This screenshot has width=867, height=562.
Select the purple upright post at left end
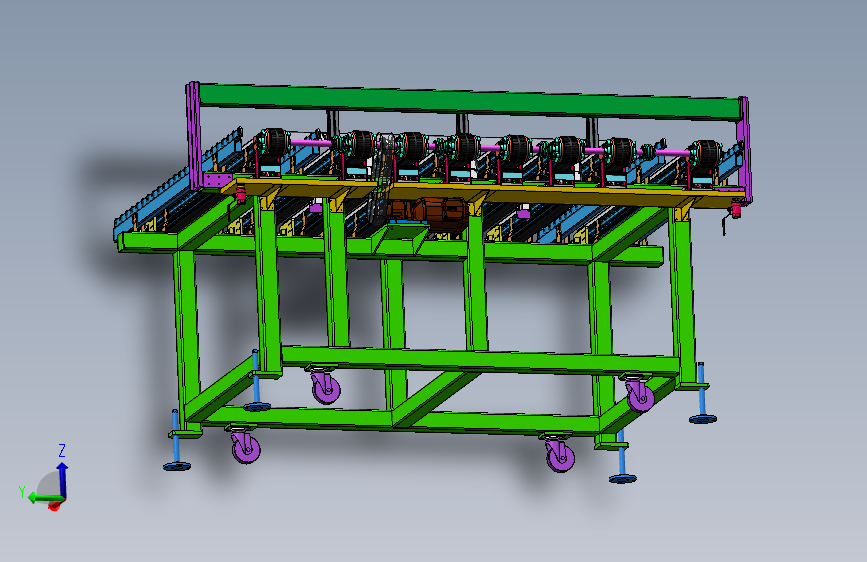pos(194,136)
